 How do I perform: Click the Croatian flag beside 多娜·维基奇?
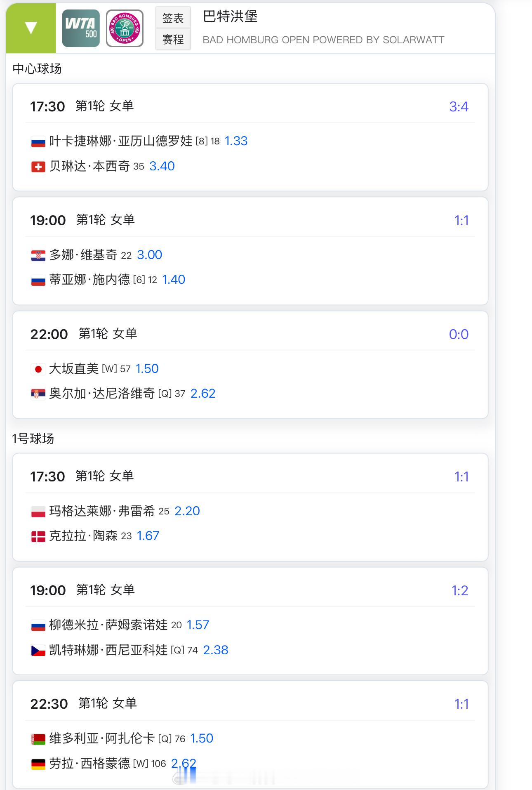click(38, 255)
